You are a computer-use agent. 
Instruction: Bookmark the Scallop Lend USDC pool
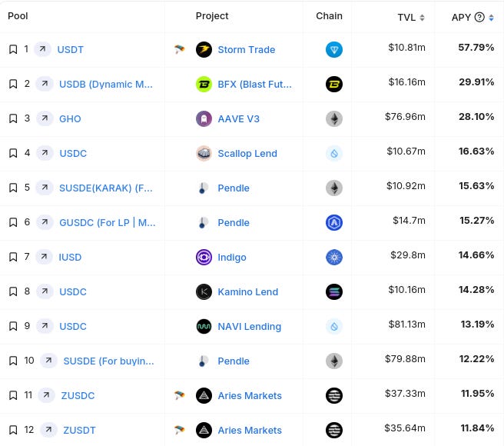[x=13, y=153]
